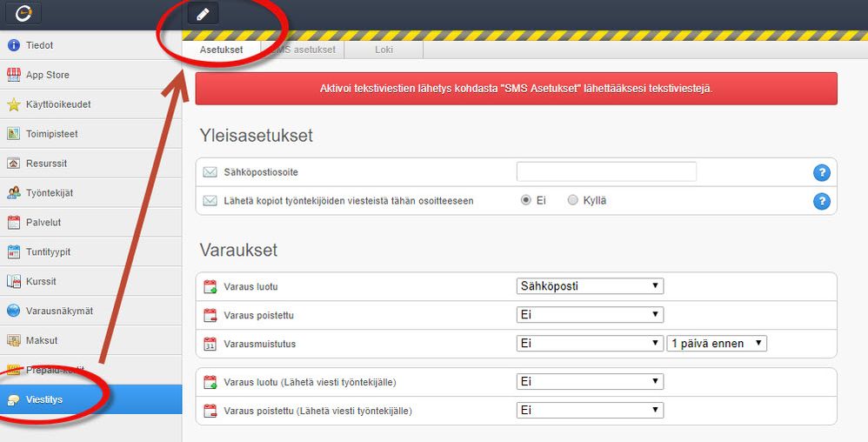Go to Palvelut section
This screenshot has height=442, width=868.
tap(90, 223)
